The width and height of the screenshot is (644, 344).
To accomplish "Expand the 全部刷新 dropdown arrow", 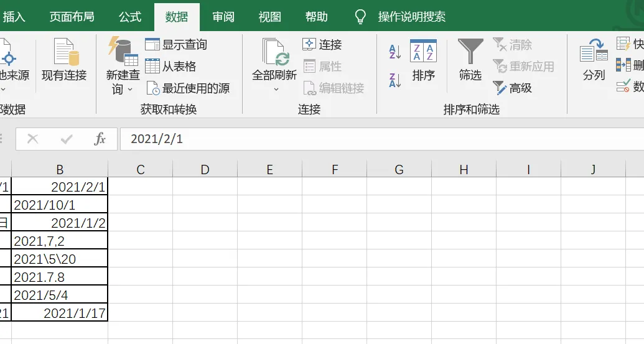I will point(276,89).
